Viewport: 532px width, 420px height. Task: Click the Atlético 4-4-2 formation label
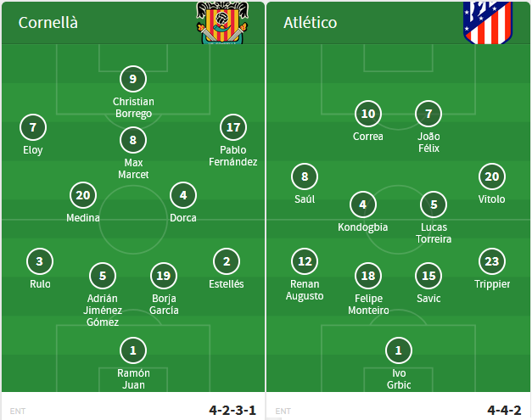[x=504, y=410]
